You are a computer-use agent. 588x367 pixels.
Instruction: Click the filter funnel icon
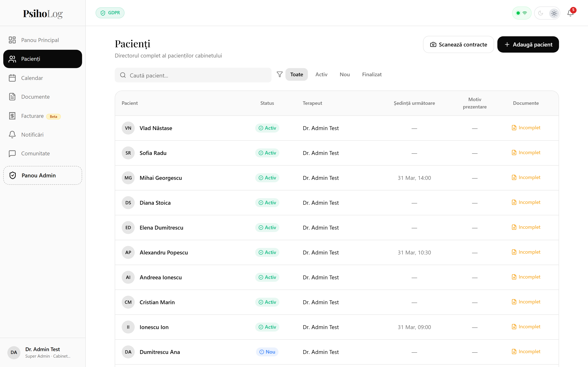pos(280,74)
